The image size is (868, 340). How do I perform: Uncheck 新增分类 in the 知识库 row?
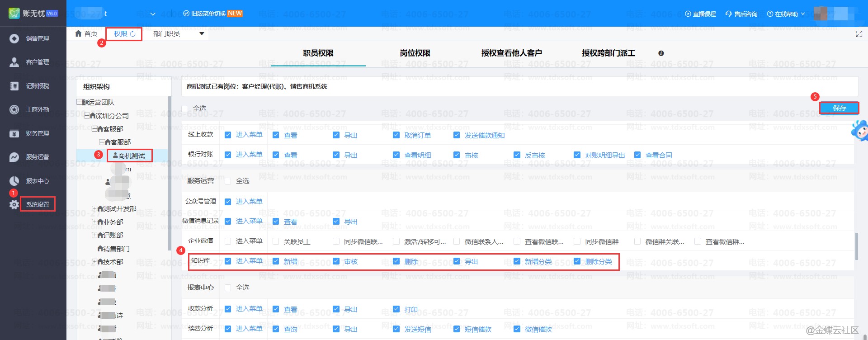coord(517,261)
